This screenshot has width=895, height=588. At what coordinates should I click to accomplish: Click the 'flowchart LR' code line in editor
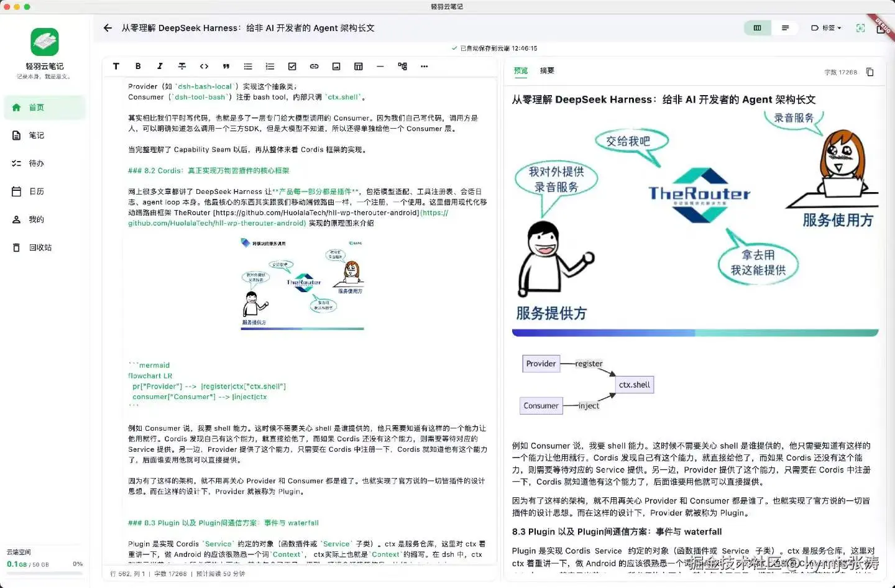pos(150,376)
